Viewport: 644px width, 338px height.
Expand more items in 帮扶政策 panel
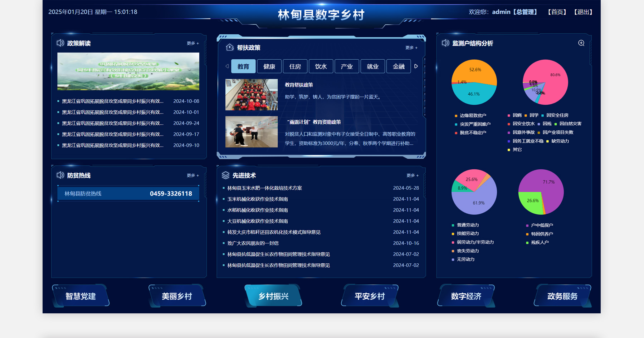point(411,48)
